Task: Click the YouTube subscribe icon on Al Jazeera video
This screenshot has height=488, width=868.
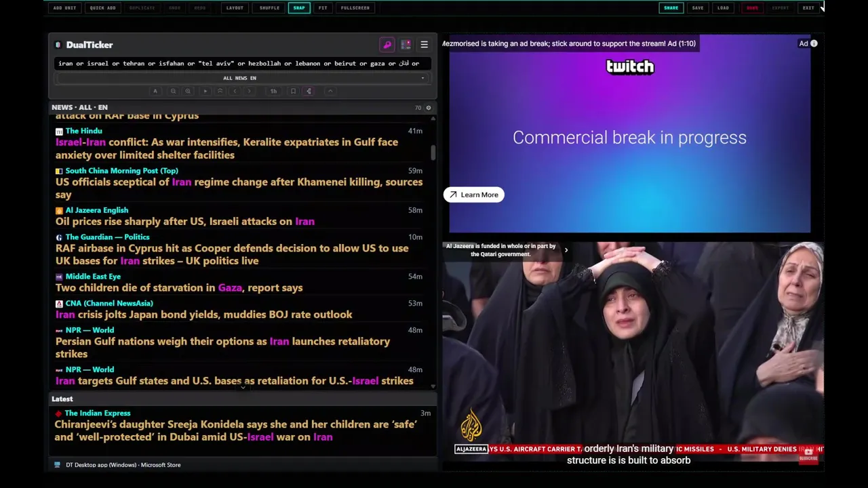Action: tap(808, 455)
